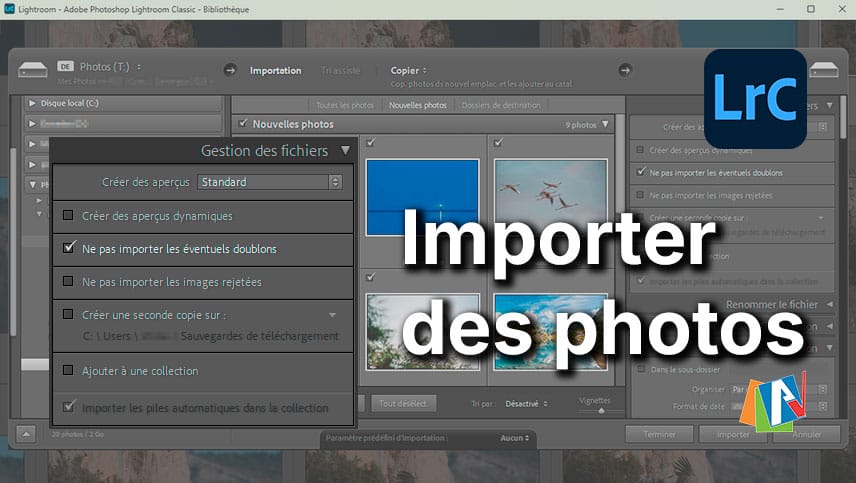The image size is (856, 483).
Task: Click the first arrow icon before Importation
Action: (230, 70)
